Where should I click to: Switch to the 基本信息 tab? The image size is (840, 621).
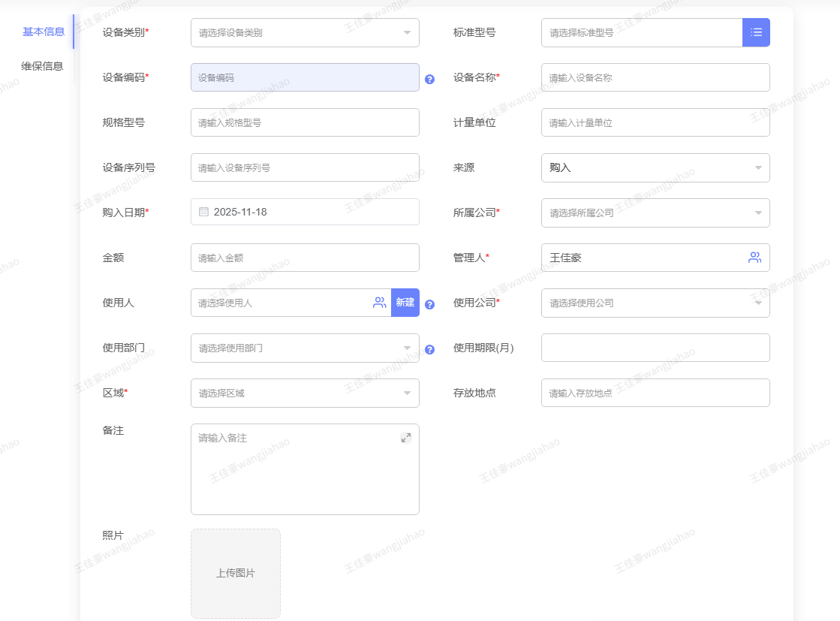[x=44, y=32]
